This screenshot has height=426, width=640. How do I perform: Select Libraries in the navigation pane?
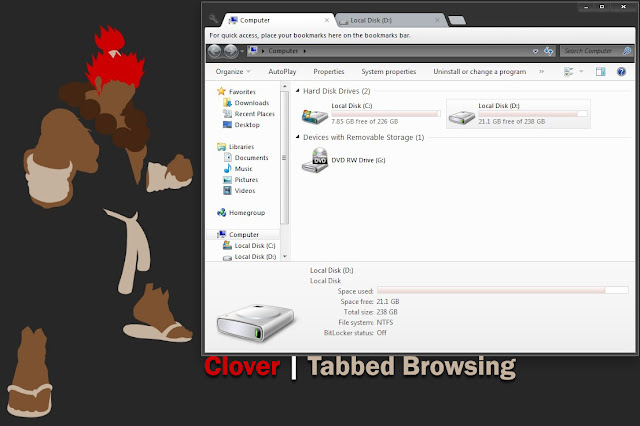236,146
